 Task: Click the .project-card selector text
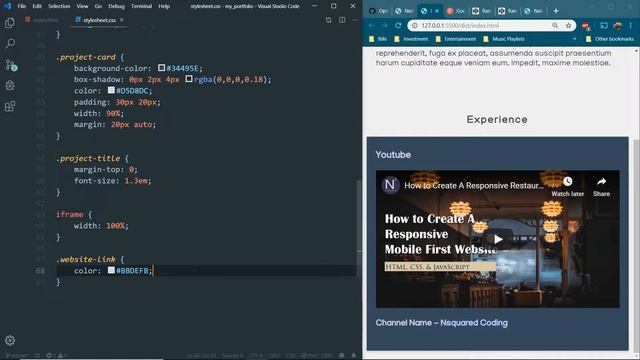(86, 57)
